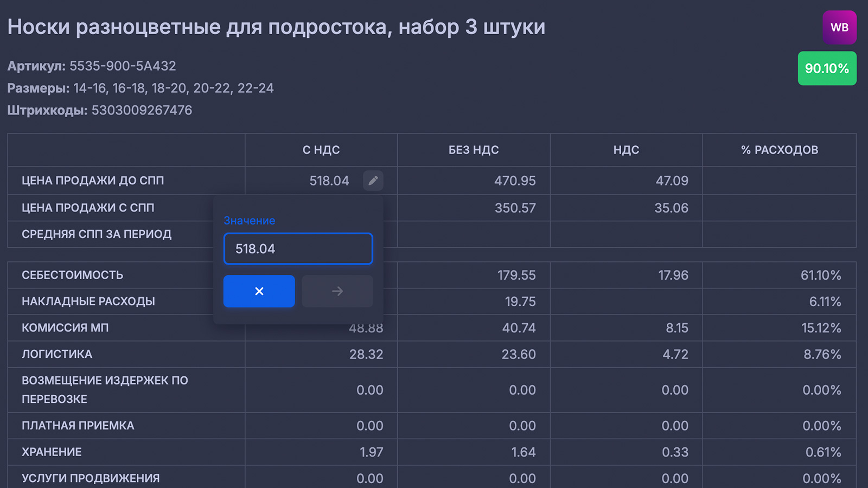The height and width of the screenshot is (488, 868).
Task: Click the article number 5535-900-5A432
Action: pos(123,66)
